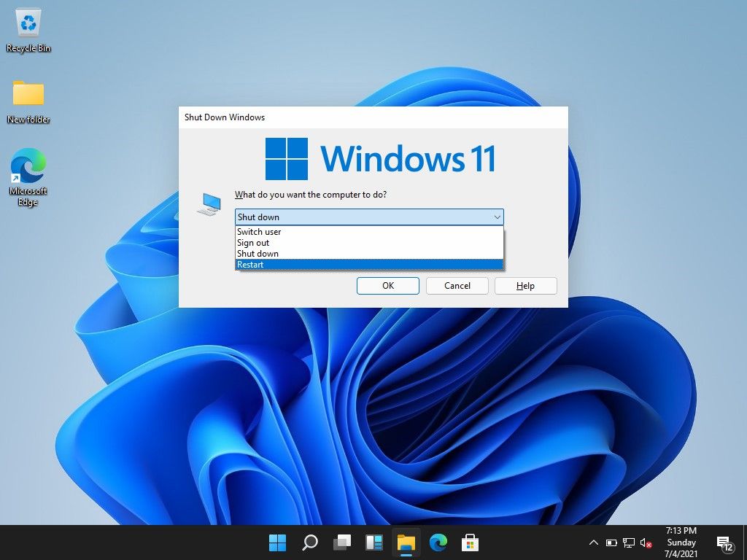Open network settings from the system tray
This screenshot has width=747, height=560.
(x=628, y=542)
